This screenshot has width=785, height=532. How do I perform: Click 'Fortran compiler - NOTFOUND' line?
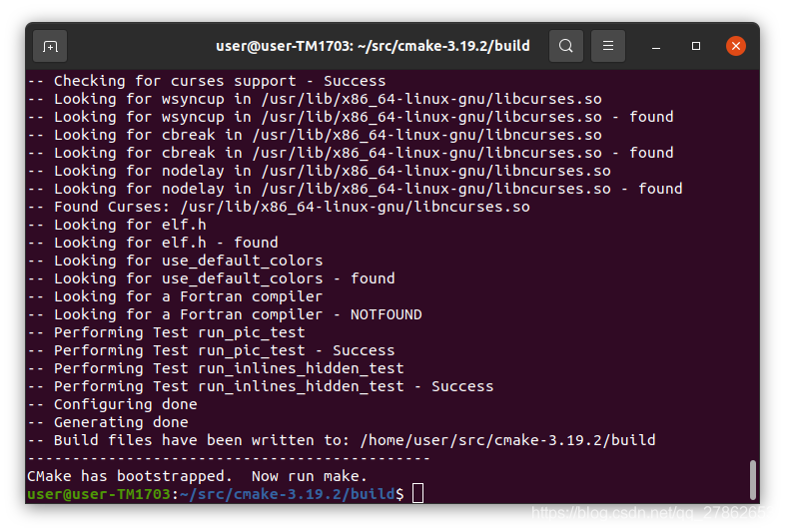(x=225, y=314)
